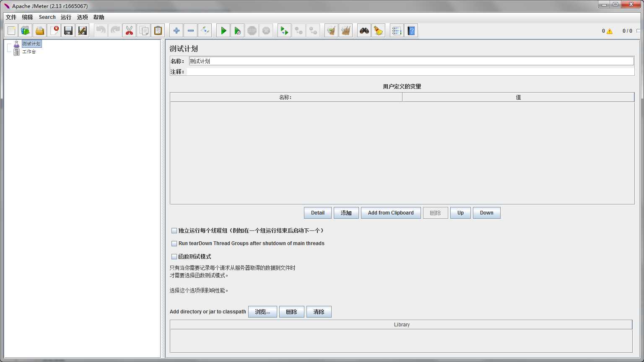Screen dimensions: 644x362
Task: Select 测试计划 node in tree
Action: (x=31, y=44)
